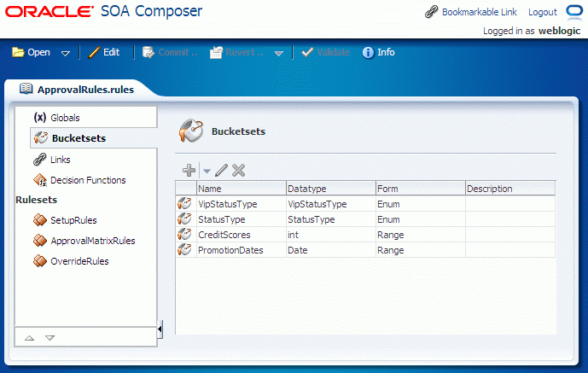Click the Globals (x) icon
This screenshot has width=588, height=373.
point(40,117)
